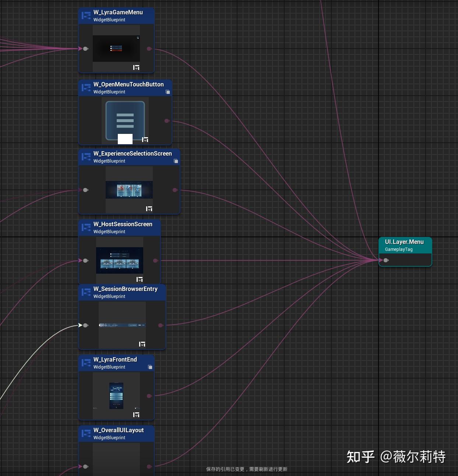458x476 pixels.
Task: Expand the left input pin of W_SessionBrowserEntry
Action: pos(85,325)
